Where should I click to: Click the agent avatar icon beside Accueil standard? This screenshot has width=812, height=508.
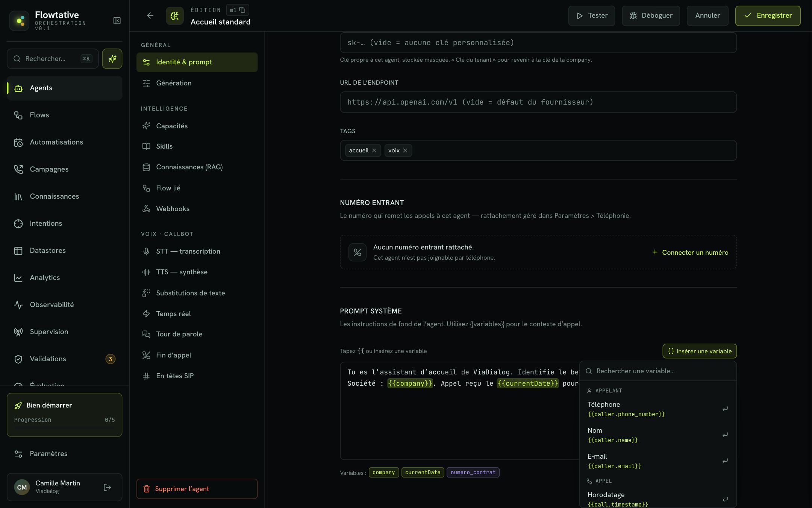point(175,16)
